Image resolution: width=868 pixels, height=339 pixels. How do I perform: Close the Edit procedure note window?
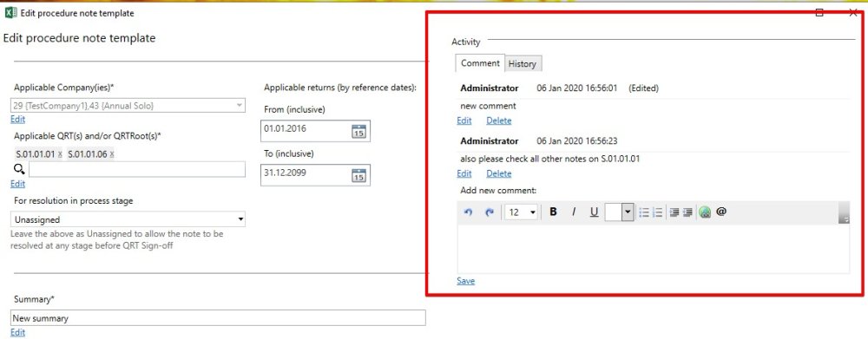tap(853, 13)
